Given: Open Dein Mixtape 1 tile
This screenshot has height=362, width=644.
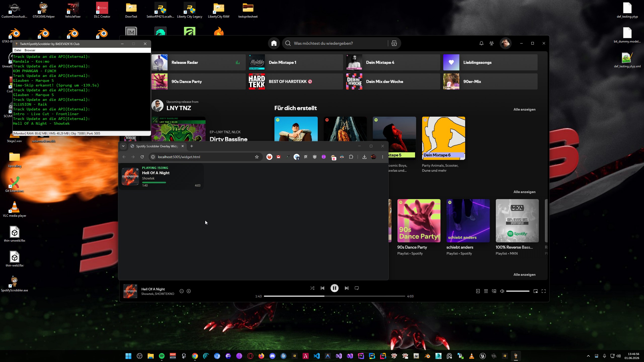Looking at the screenshot, I should [x=296, y=62].
